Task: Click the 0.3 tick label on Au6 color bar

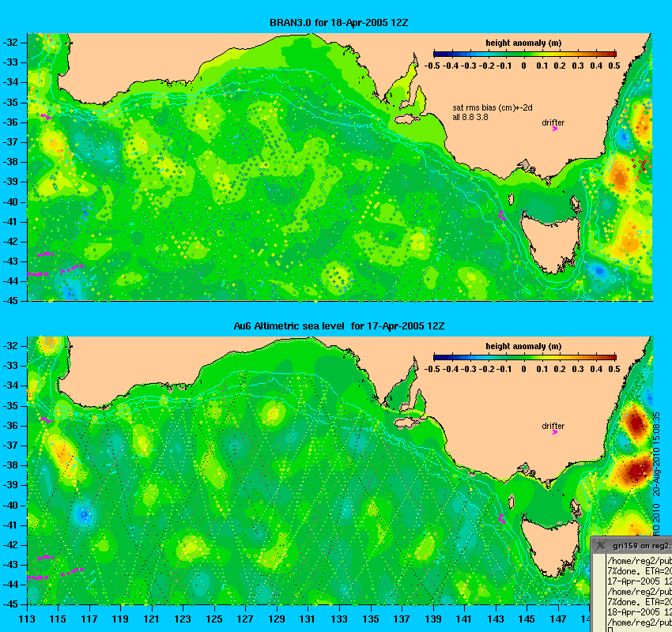Action: pos(578,369)
